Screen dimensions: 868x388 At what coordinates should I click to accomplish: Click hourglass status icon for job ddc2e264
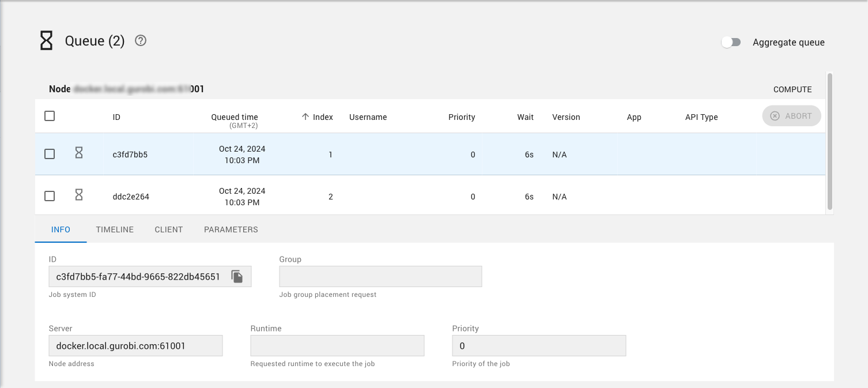(79, 195)
